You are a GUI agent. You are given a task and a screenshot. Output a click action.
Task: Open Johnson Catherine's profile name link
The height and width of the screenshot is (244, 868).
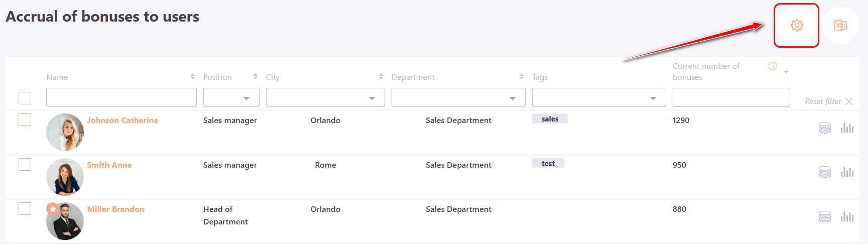pos(122,120)
